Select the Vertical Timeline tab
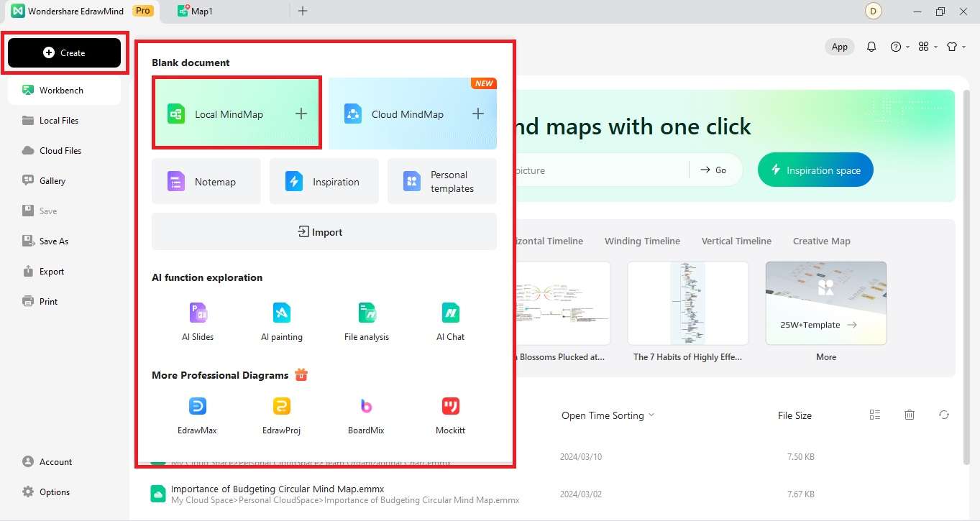The width and height of the screenshot is (980, 521). coord(736,241)
